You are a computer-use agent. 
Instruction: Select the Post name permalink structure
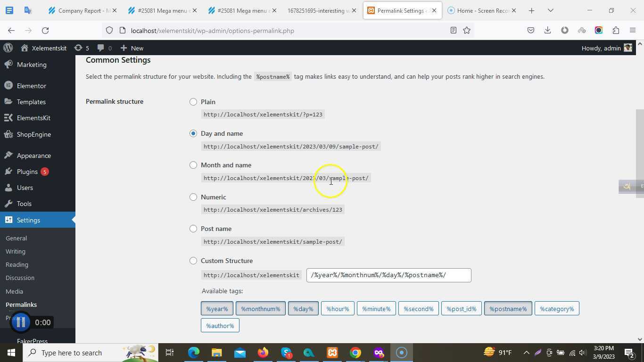[193, 229]
